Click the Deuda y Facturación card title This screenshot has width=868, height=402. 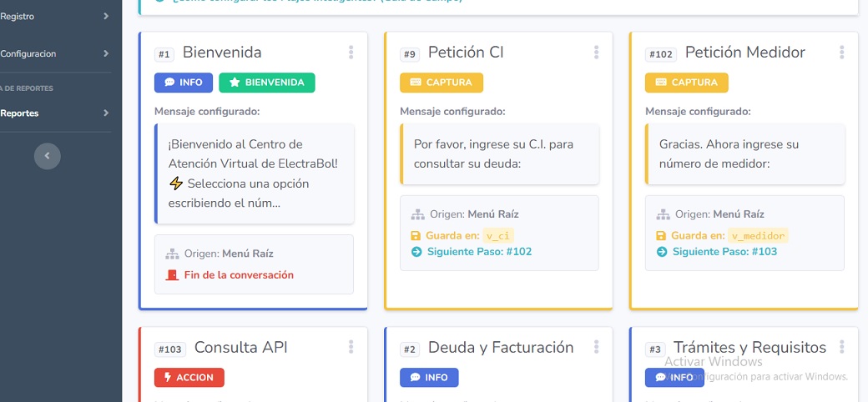point(501,347)
